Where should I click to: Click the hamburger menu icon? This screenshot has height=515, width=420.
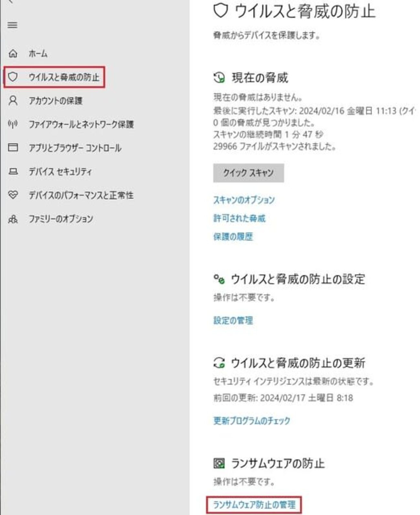(13, 25)
